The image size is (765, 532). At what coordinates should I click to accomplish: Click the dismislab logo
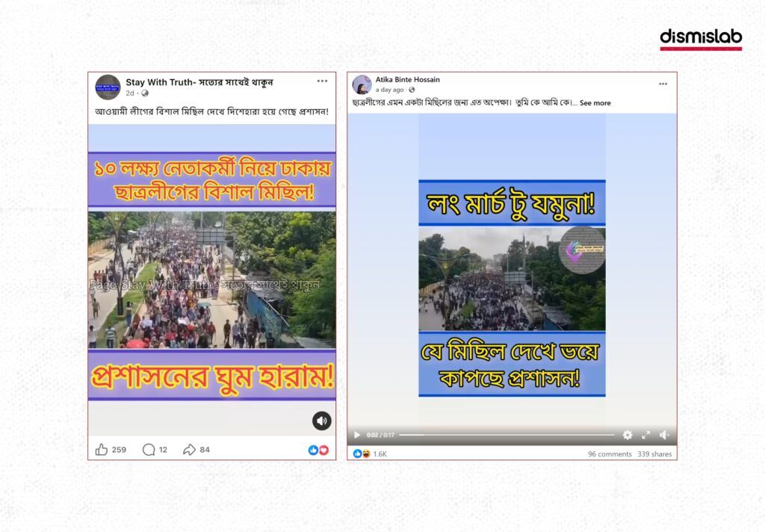pyautogui.click(x=701, y=39)
